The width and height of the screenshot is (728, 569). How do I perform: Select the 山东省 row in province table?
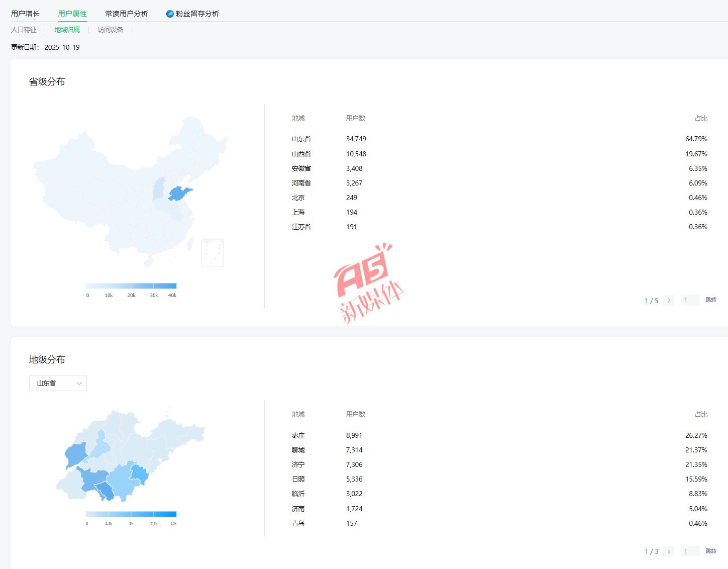[x=301, y=139]
